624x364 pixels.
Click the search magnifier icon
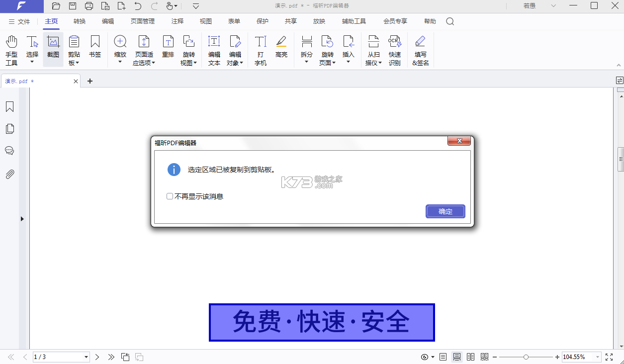pos(450,21)
